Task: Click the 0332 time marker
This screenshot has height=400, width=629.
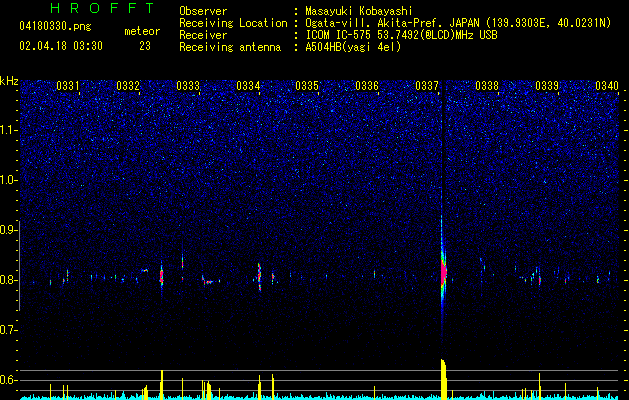Action: [x=128, y=86]
